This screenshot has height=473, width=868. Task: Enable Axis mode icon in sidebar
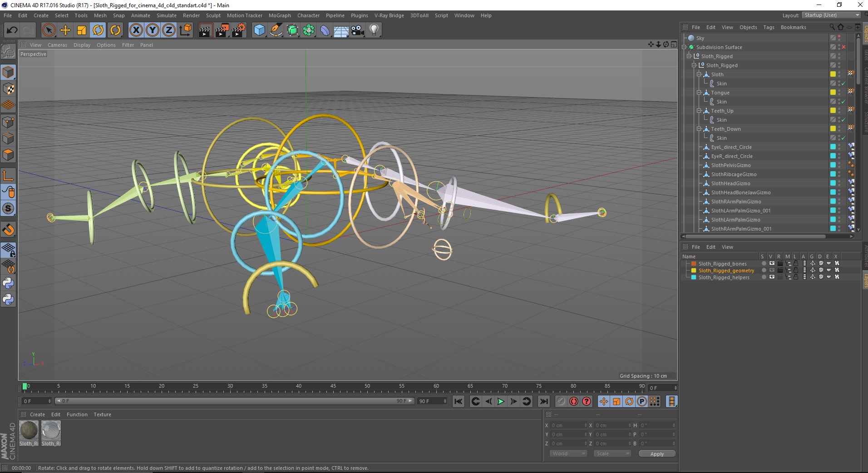click(x=8, y=176)
